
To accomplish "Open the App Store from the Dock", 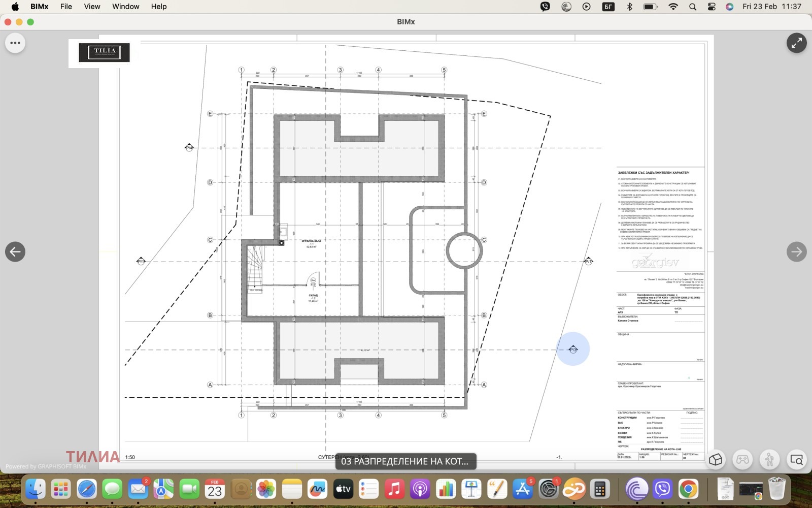I will 522,489.
